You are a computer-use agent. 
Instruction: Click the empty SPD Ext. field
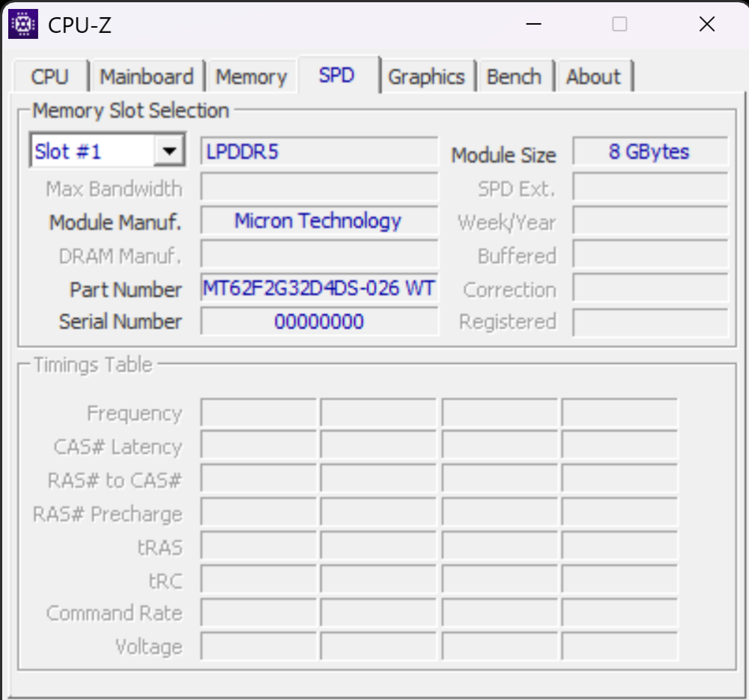point(649,186)
